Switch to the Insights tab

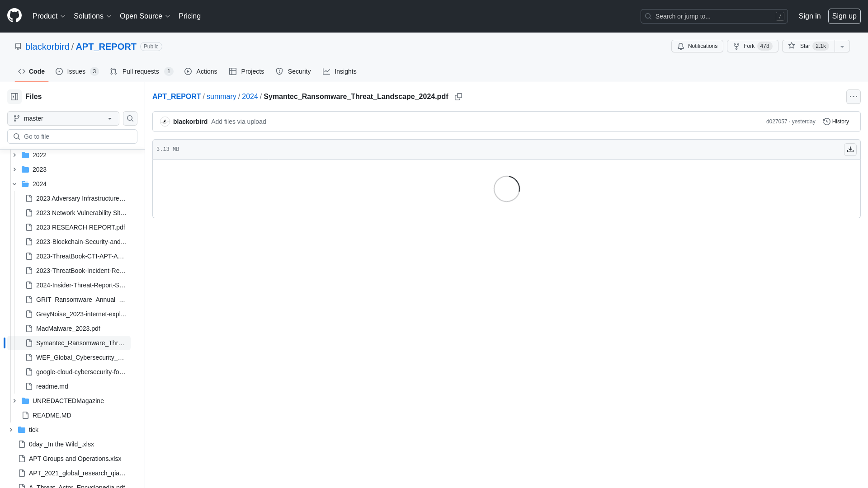coord(340,71)
